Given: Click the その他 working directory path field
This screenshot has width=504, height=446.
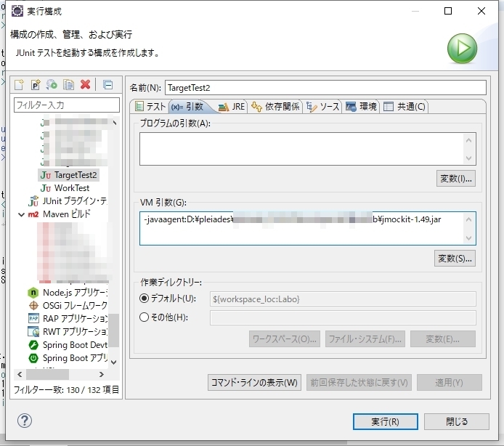Looking at the screenshot, I should point(343,317).
